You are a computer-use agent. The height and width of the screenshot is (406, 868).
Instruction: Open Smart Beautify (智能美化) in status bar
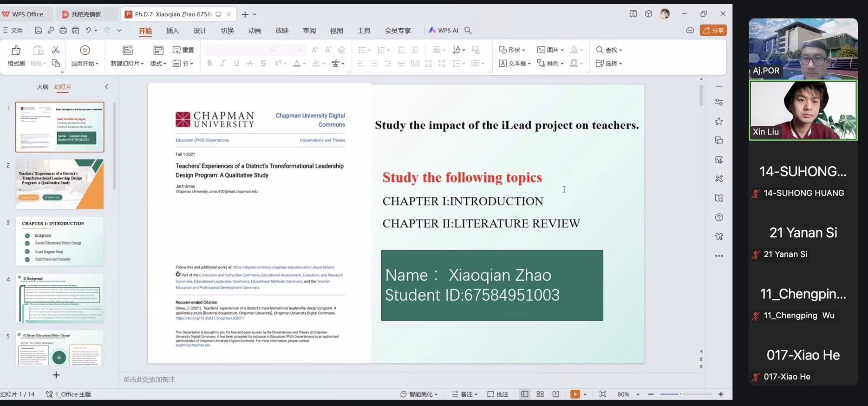(419, 394)
